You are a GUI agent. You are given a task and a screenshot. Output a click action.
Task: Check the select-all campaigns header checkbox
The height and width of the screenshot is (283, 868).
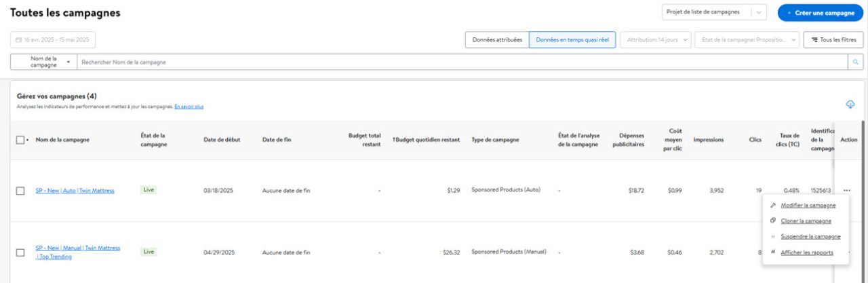(x=20, y=140)
